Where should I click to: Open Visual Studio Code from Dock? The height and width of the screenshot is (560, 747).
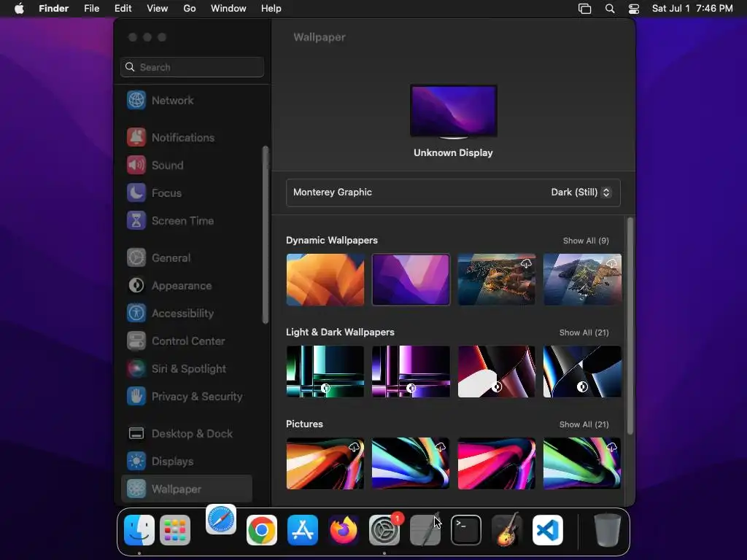click(548, 530)
